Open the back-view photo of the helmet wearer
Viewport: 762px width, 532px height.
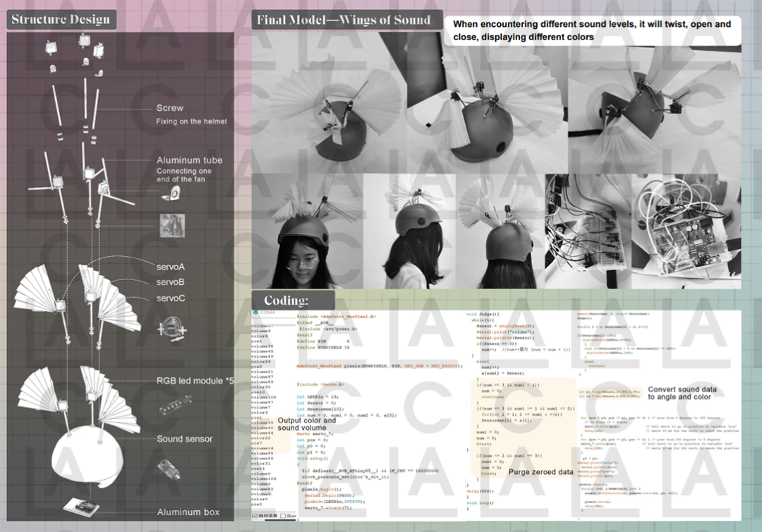pyautogui.click(x=500, y=231)
